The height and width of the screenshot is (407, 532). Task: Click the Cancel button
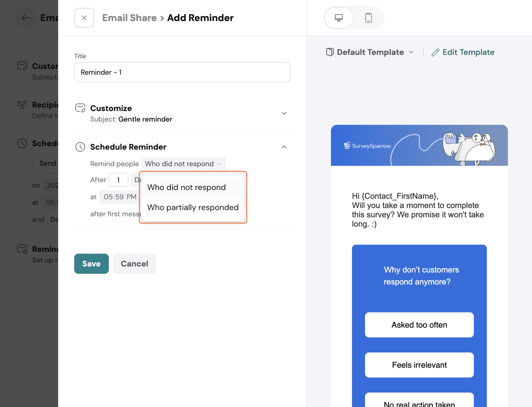coord(134,264)
